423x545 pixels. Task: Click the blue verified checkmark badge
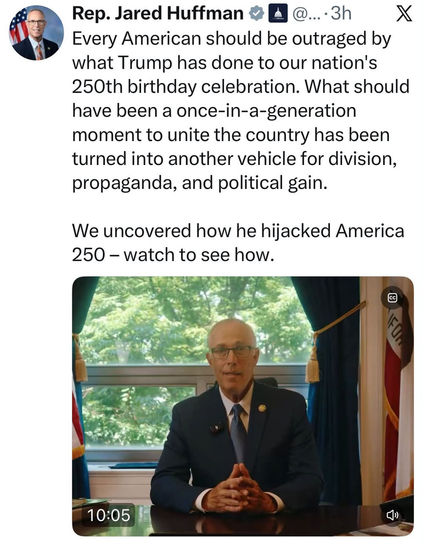(x=257, y=14)
